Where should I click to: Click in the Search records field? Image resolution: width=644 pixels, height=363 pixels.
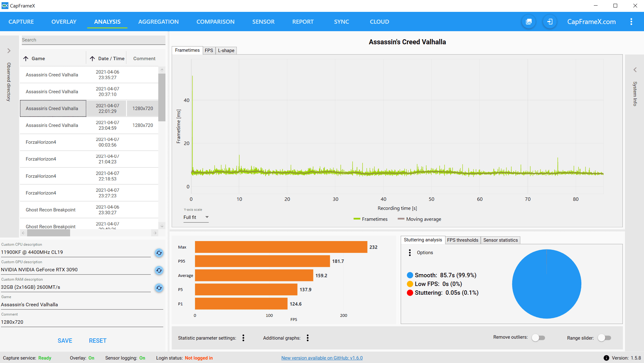[93, 40]
